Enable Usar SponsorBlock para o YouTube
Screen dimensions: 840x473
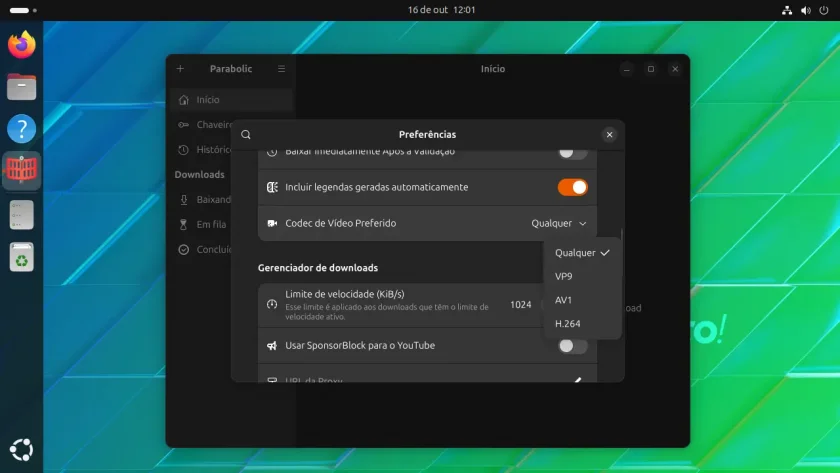pos(572,346)
